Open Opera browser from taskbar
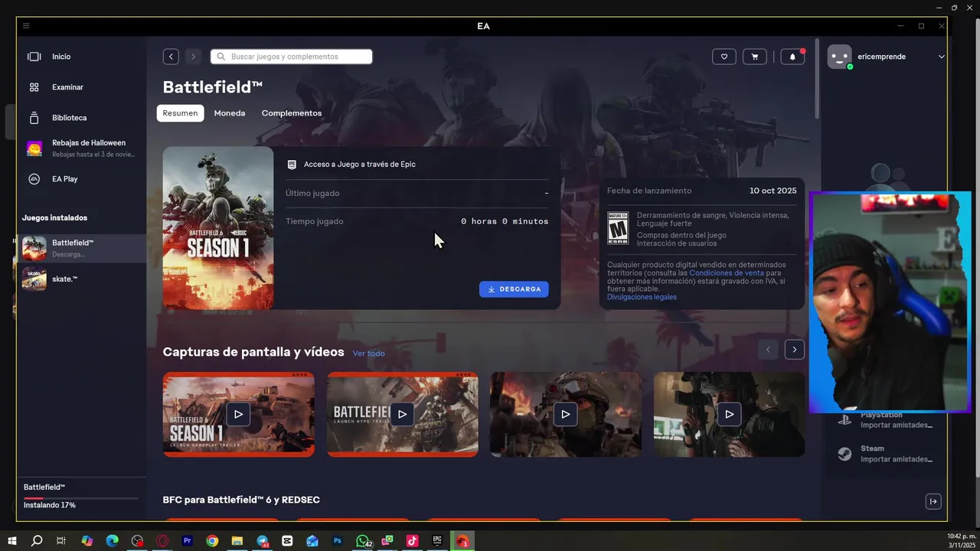980x551 pixels. (x=162, y=541)
